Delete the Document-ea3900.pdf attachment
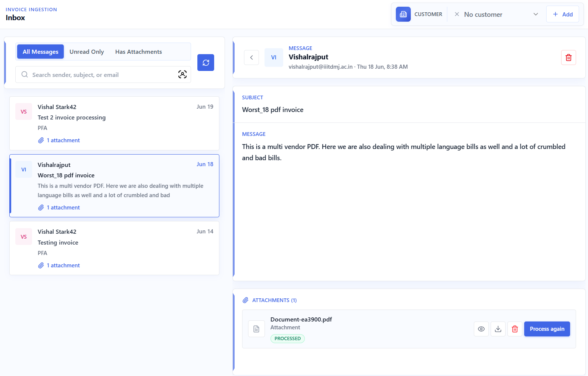The width and height of the screenshot is (588, 376). 515,329
